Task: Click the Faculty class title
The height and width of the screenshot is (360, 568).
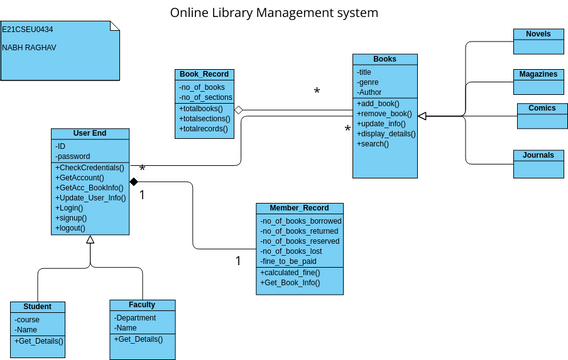Action: 142,305
